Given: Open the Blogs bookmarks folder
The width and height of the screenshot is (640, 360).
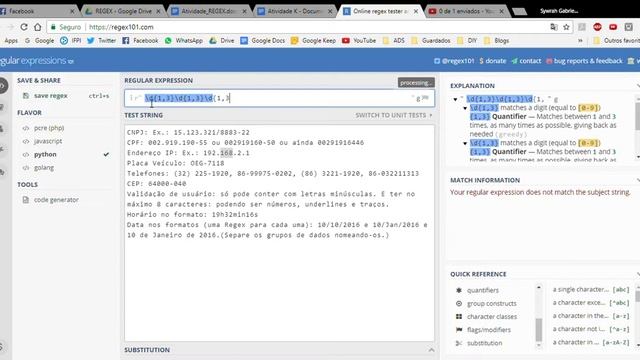Looking at the screenshot, I should pyautogui.click(x=496, y=40).
